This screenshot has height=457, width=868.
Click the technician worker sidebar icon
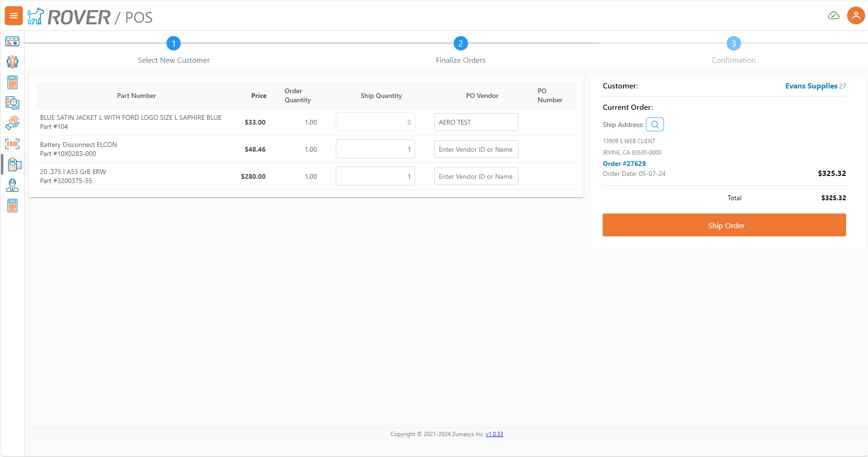[x=12, y=185]
